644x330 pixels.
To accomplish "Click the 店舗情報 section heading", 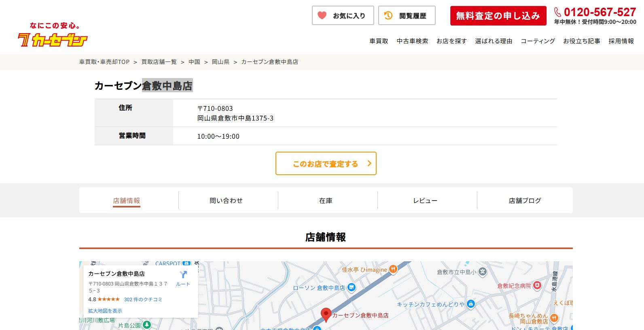I will pos(326,237).
